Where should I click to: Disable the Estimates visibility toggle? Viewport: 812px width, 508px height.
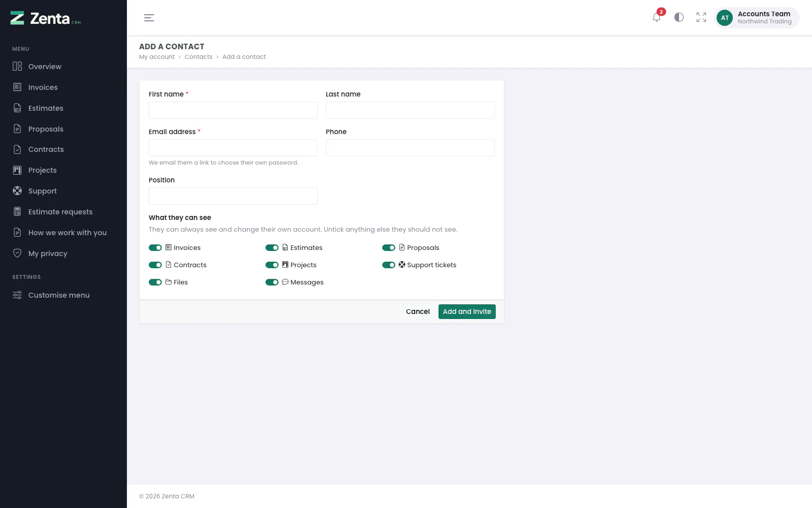point(272,248)
